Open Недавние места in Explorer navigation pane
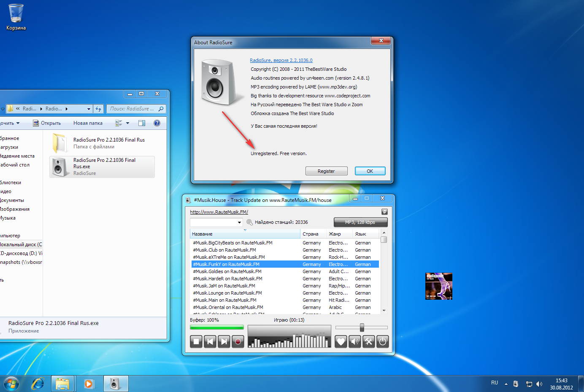 click(x=17, y=156)
